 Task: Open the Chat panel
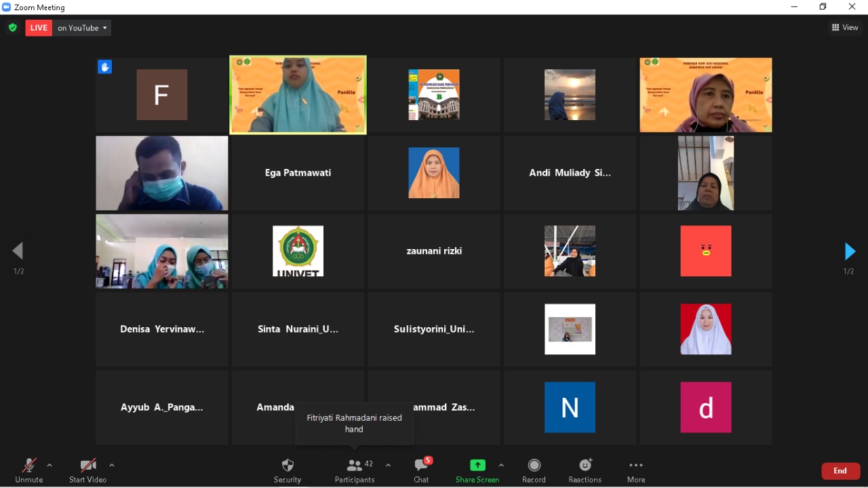pos(421,470)
